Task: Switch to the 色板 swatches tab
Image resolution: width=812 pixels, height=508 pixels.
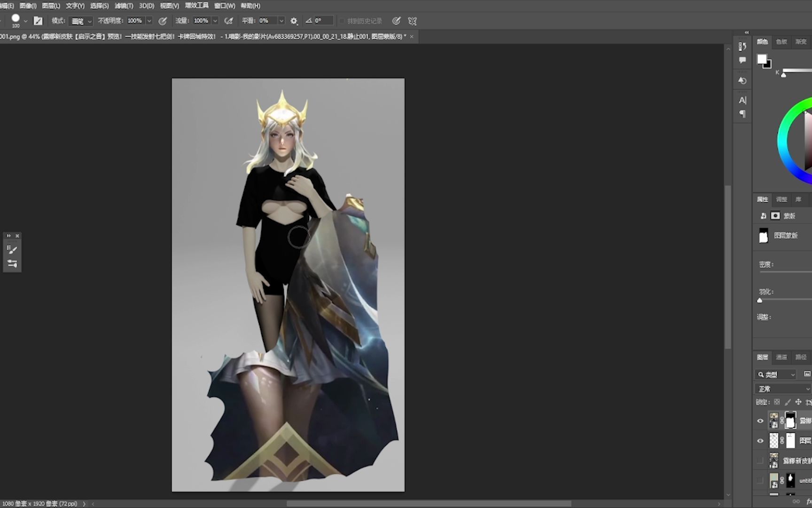Action: (781, 42)
